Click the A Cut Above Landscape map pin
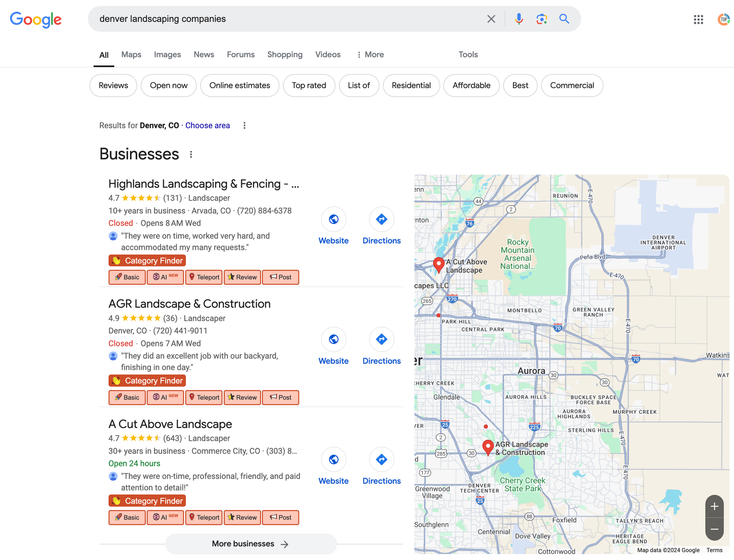Screen dimensions: 734x560 coord(439,265)
